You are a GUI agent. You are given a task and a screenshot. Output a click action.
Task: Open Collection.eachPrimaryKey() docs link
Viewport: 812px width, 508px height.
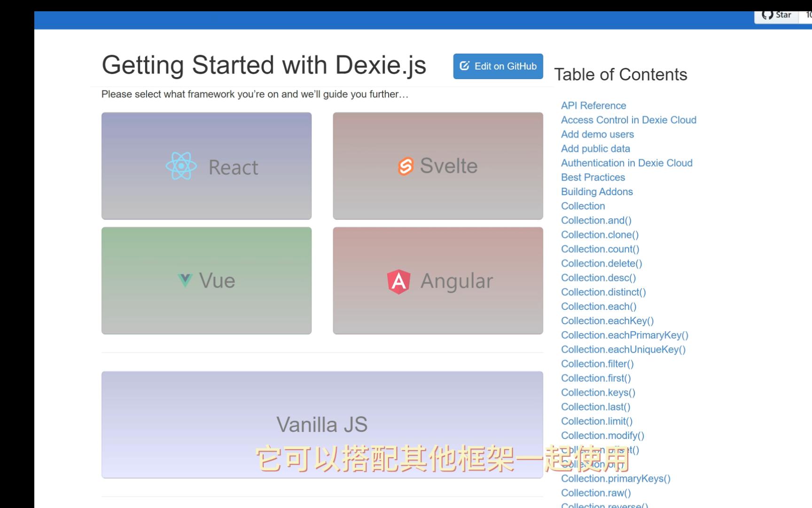coord(625,335)
